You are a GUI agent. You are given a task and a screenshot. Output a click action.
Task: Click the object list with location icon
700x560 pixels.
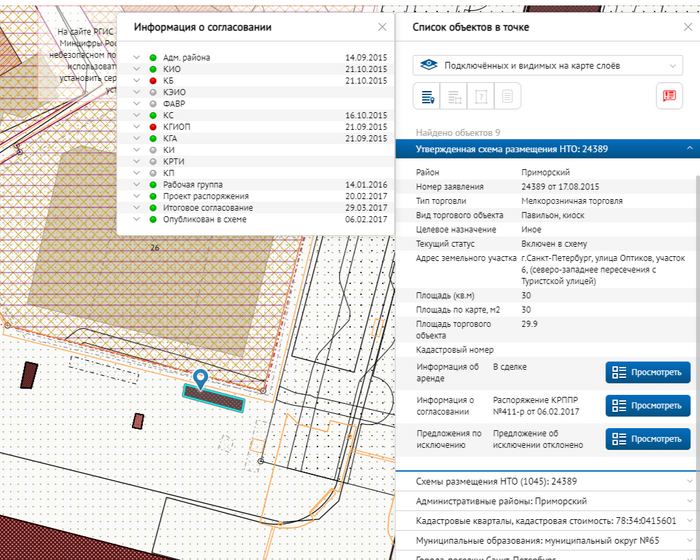pos(427,97)
